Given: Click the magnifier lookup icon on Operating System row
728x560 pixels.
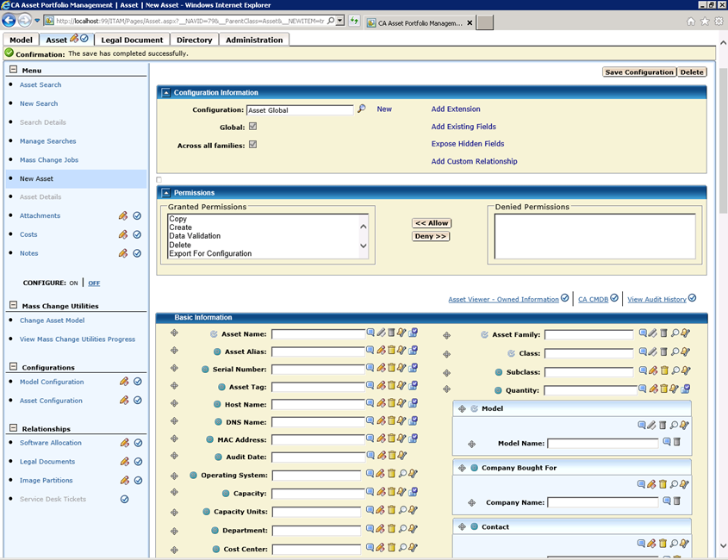Looking at the screenshot, I should click(x=402, y=475).
